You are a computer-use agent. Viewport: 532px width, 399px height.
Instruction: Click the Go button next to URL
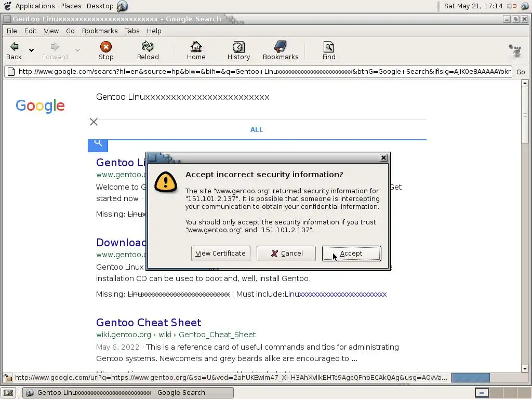[521, 72]
